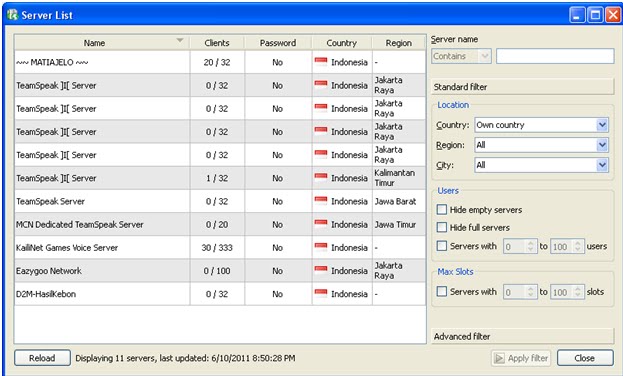Click the Displaying 11 servers status text
This screenshot has height=376, width=623.
[x=186, y=358]
